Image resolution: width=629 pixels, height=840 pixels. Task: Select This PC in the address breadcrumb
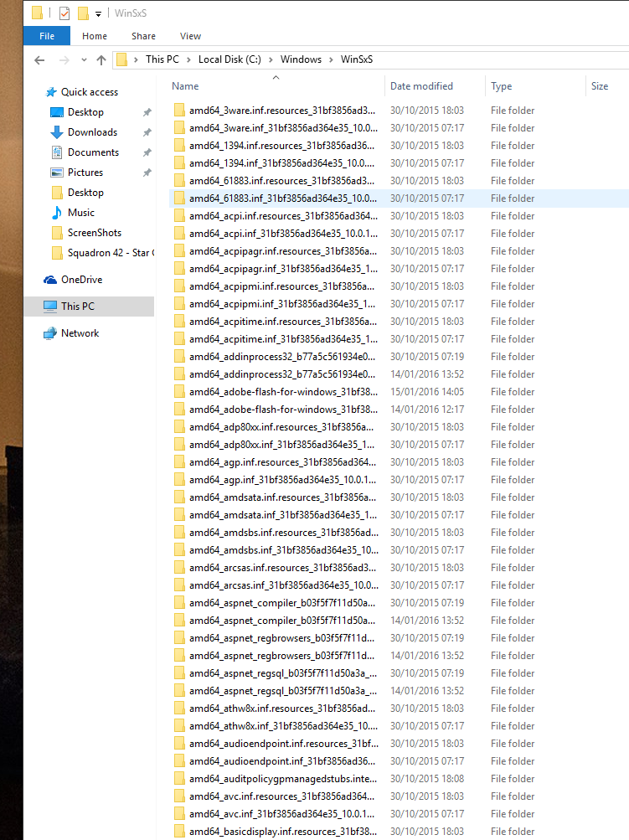tap(162, 59)
